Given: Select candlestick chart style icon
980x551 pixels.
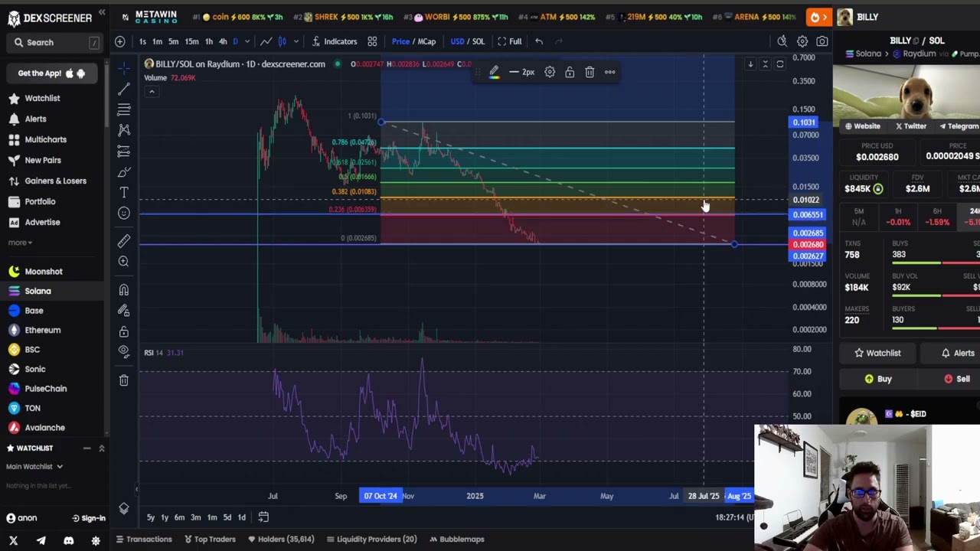Looking at the screenshot, I should tap(282, 41).
